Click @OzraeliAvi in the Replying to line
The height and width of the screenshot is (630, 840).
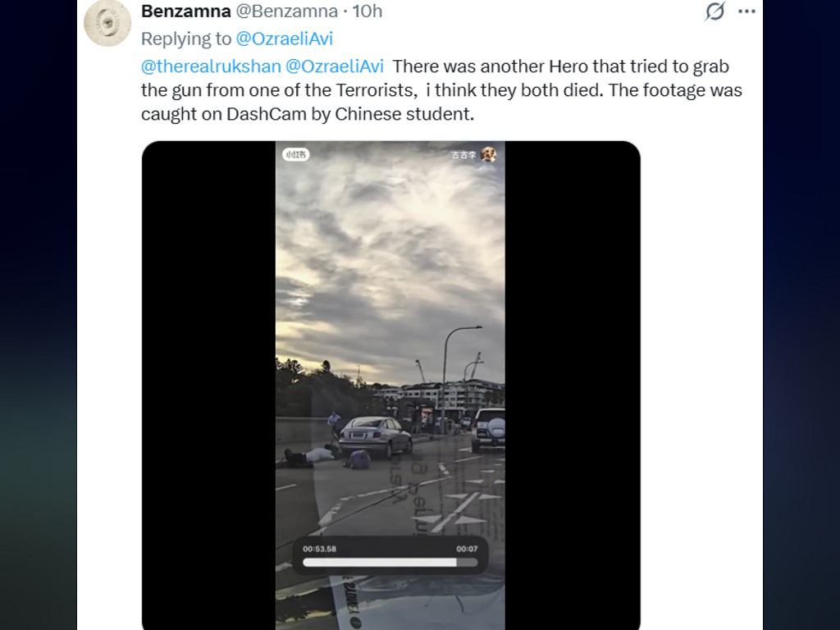click(x=285, y=39)
